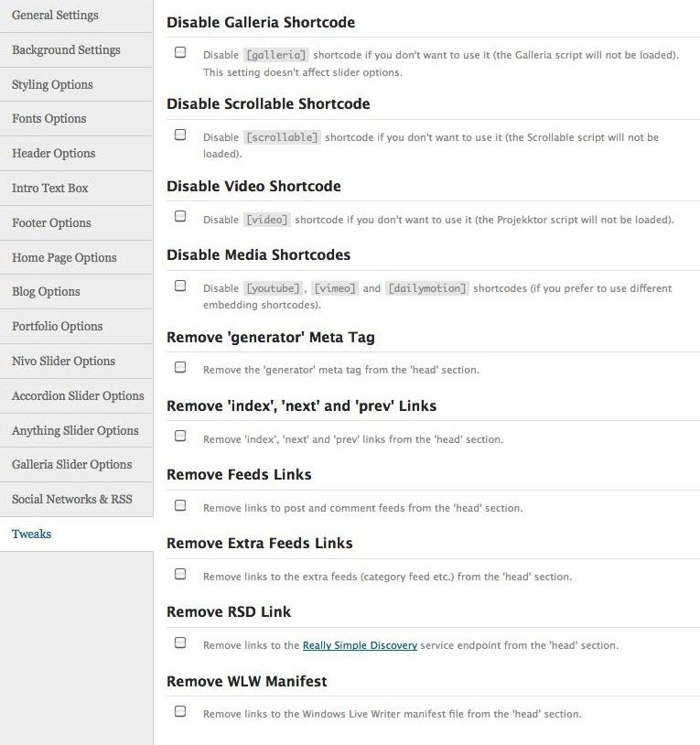Enable Remove 'index', 'next' and 'prev' Links
Screen dimensions: 700x745
(180, 437)
